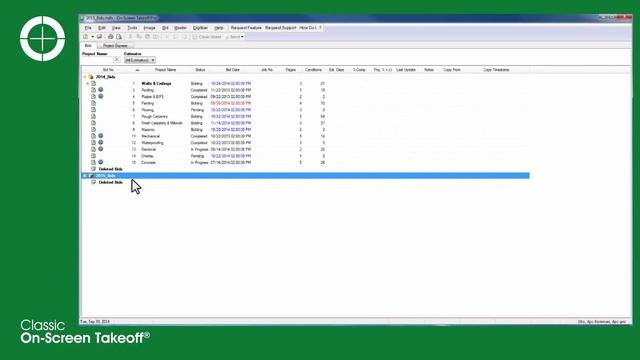The width and height of the screenshot is (640, 360).
Task: Click the globe icon on the Plaster & EPS row
Action: point(100,96)
